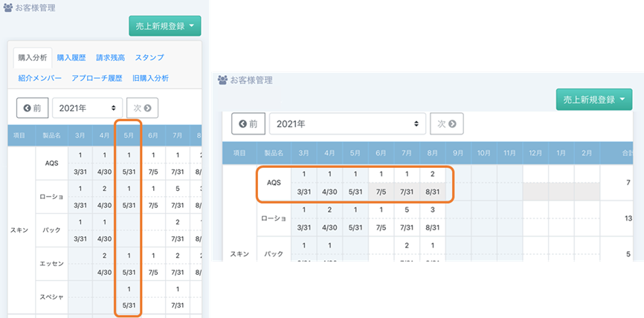Select the 請求残高 tab

pos(110,57)
